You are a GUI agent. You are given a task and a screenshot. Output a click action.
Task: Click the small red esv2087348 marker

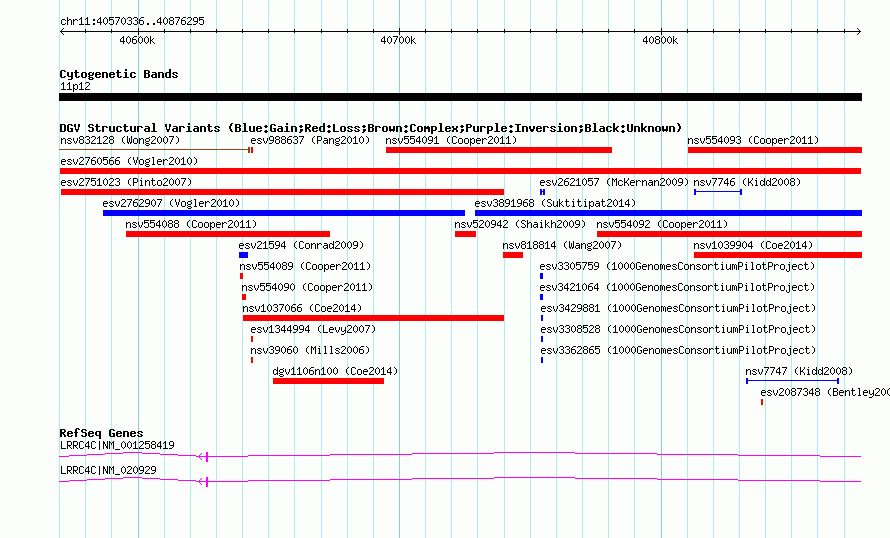pyautogui.click(x=762, y=402)
